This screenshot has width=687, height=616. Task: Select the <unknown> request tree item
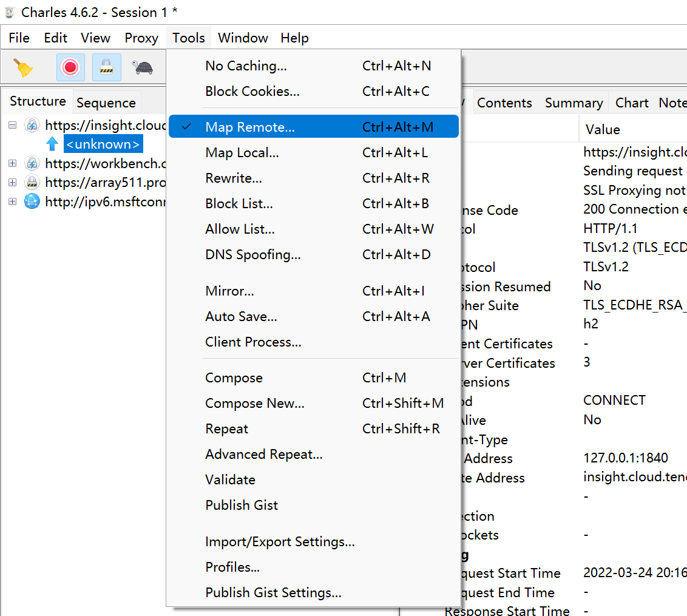tap(103, 144)
